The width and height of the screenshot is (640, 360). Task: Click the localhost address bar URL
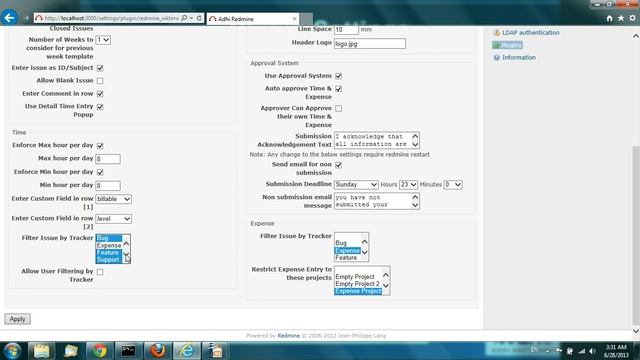pos(111,18)
